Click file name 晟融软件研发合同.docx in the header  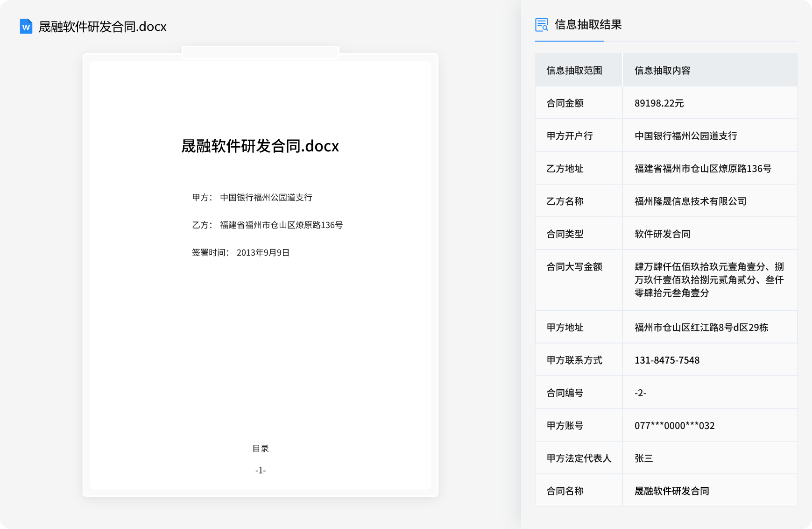102,27
